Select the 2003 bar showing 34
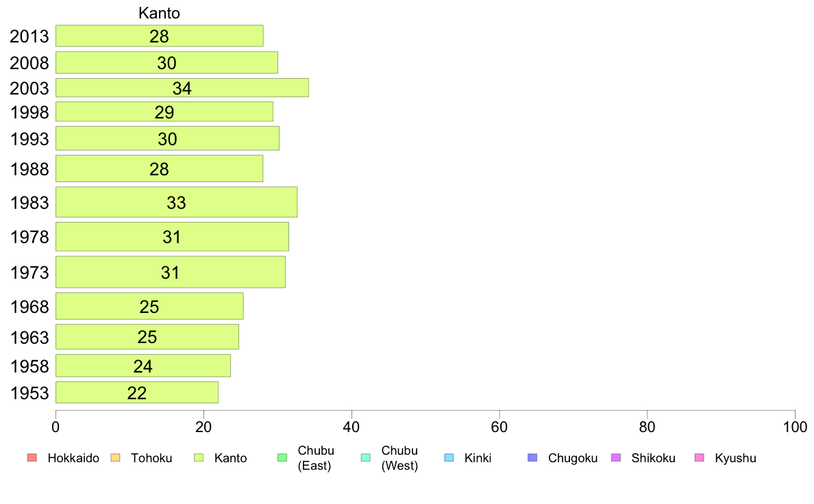 point(182,88)
